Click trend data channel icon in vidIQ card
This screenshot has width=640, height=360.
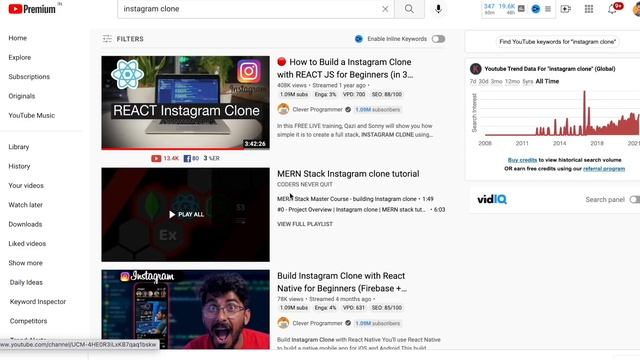coord(476,69)
